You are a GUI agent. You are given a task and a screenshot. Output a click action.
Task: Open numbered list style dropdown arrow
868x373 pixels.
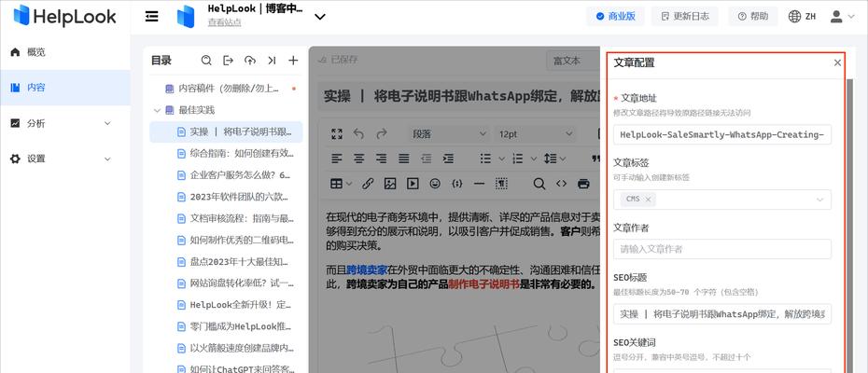pyautogui.click(x=534, y=159)
